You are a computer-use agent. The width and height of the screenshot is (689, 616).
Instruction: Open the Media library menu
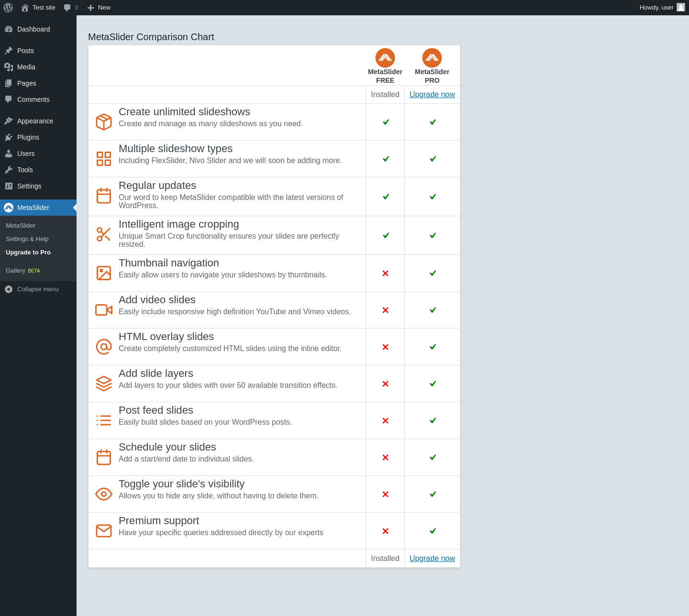(x=38, y=67)
